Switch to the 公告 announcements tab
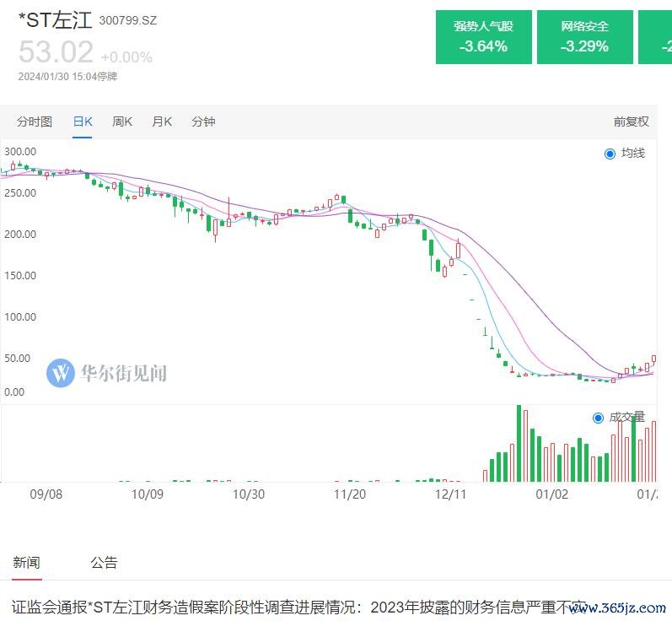Image resolution: width=672 pixels, height=621 pixels. click(x=104, y=562)
